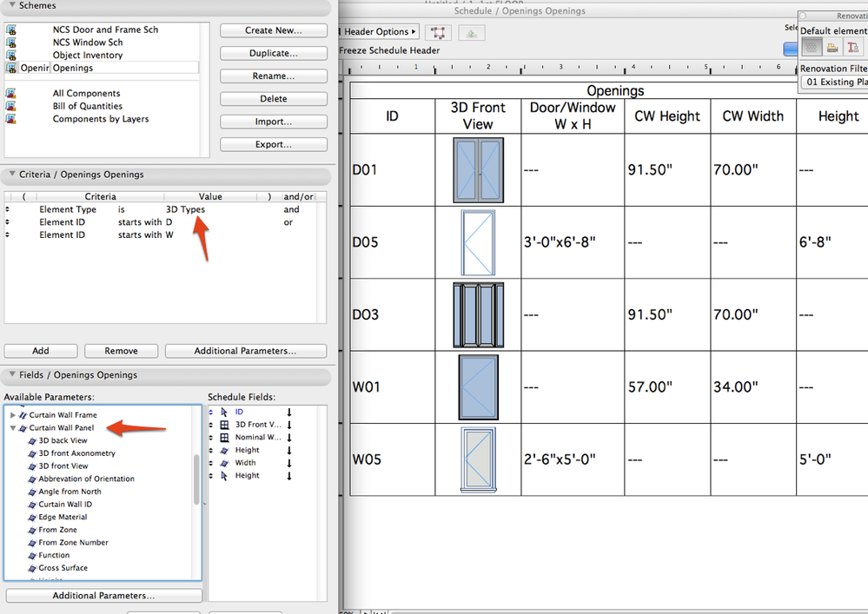Click the Import... button
Viewport: 868px width, 614px height.
coord(274,122)
